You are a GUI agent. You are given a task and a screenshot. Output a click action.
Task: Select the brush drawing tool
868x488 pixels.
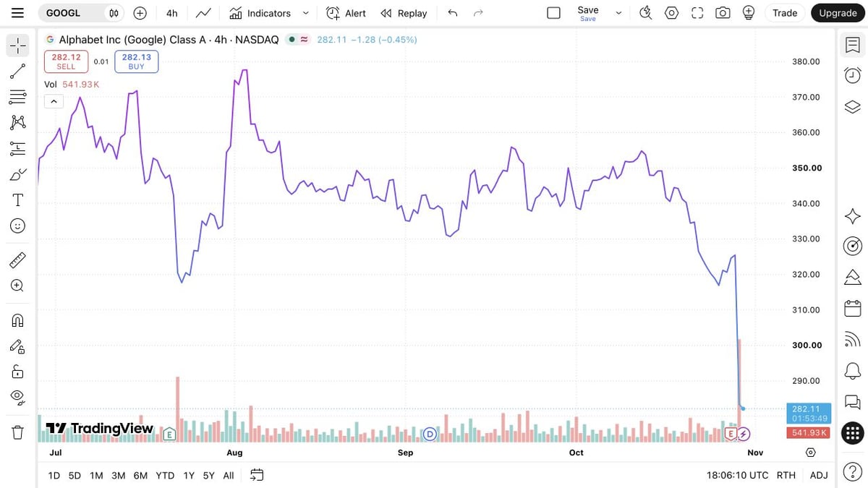tap(17, 174)
